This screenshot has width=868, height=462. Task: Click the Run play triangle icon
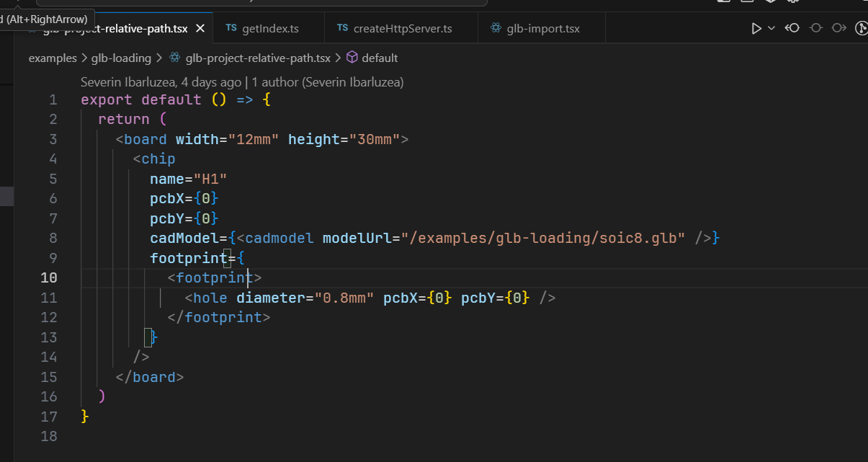tap(756, 29)
